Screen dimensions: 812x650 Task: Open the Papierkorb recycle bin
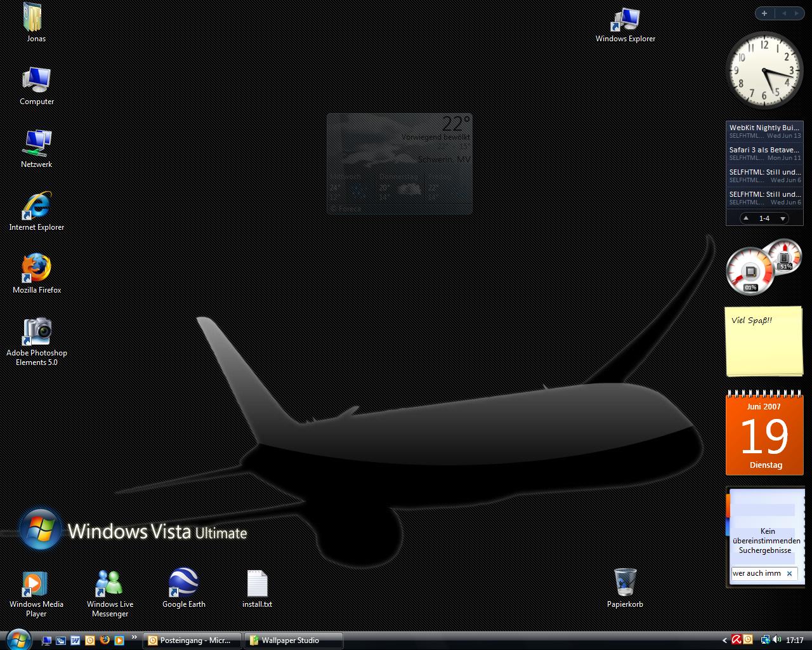(625, 583)
